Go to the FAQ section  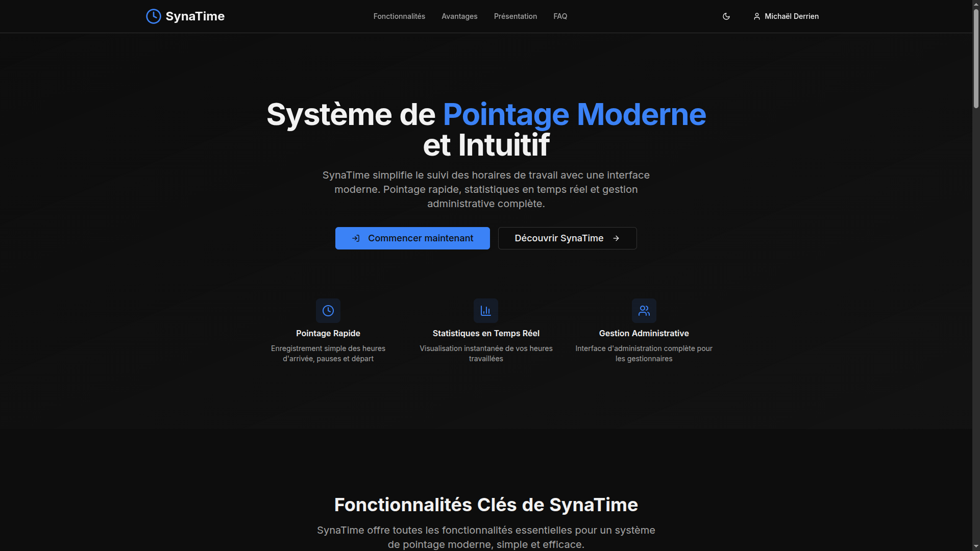(560, 16)
